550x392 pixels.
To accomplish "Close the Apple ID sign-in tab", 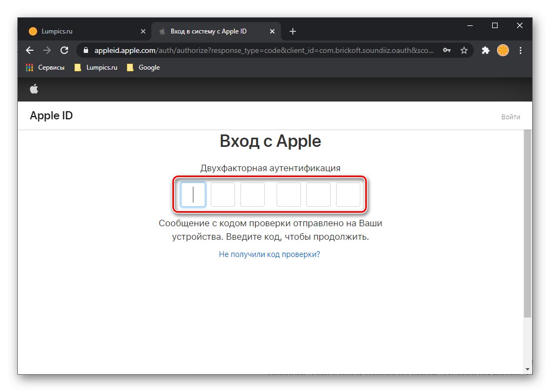I will pos(272,31).
